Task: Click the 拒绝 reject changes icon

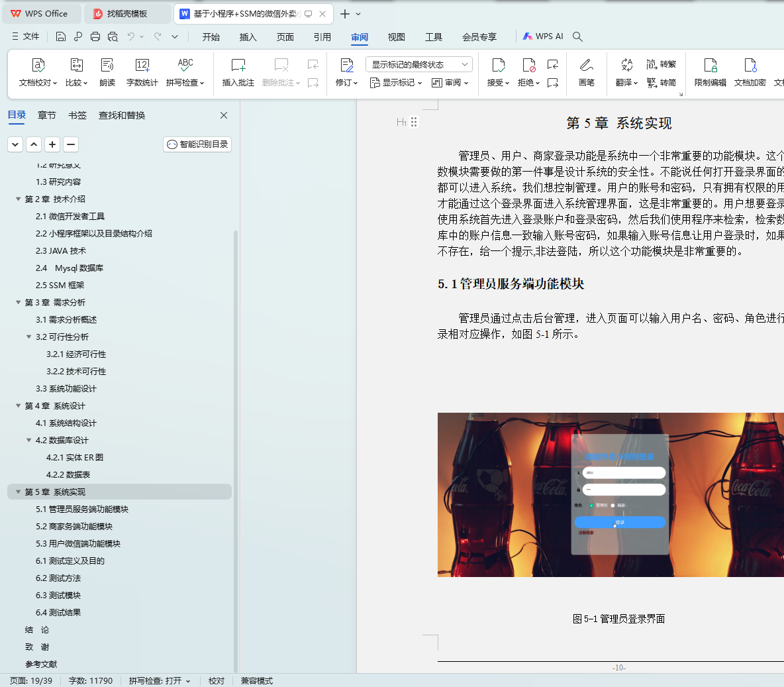Action: coord(528,65)
